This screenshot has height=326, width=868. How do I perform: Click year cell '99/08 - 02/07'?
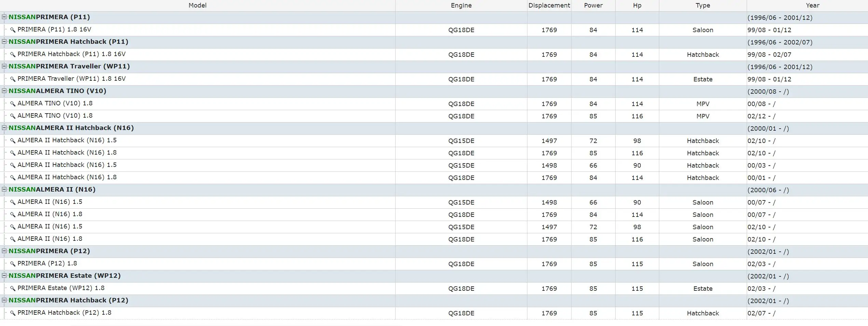tap(769, 55)
